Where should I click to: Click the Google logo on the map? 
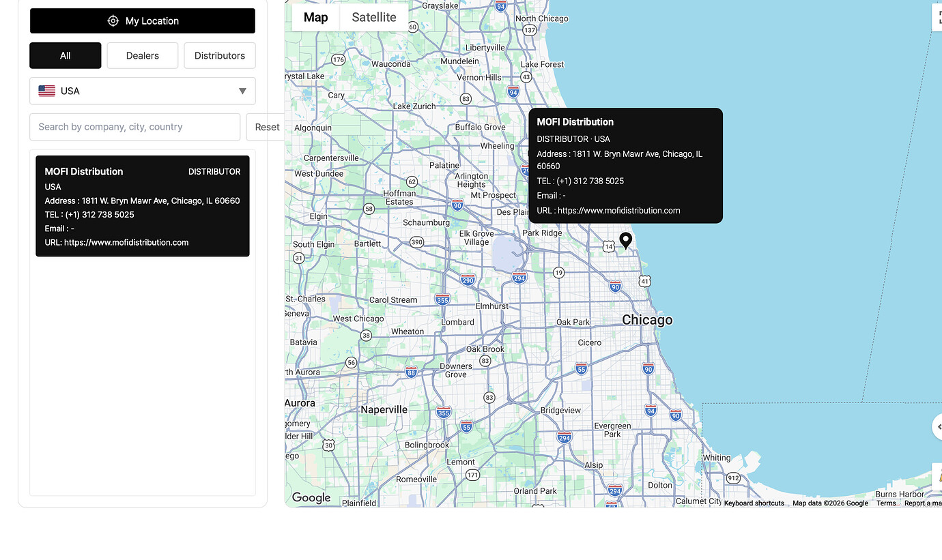pyautogui.click(x=311, y=498)
